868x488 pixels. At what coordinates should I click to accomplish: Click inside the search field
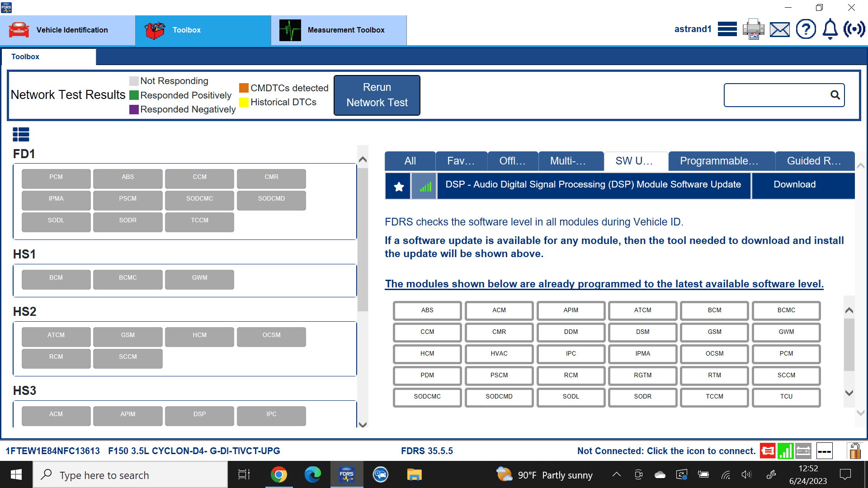[x=778, y=95]
